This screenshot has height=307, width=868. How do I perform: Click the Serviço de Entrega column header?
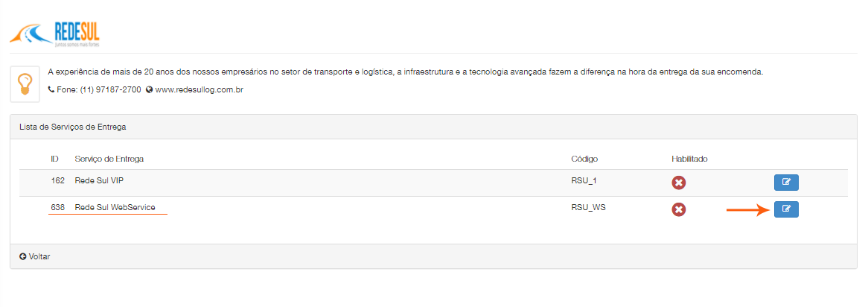click(109, 159)
